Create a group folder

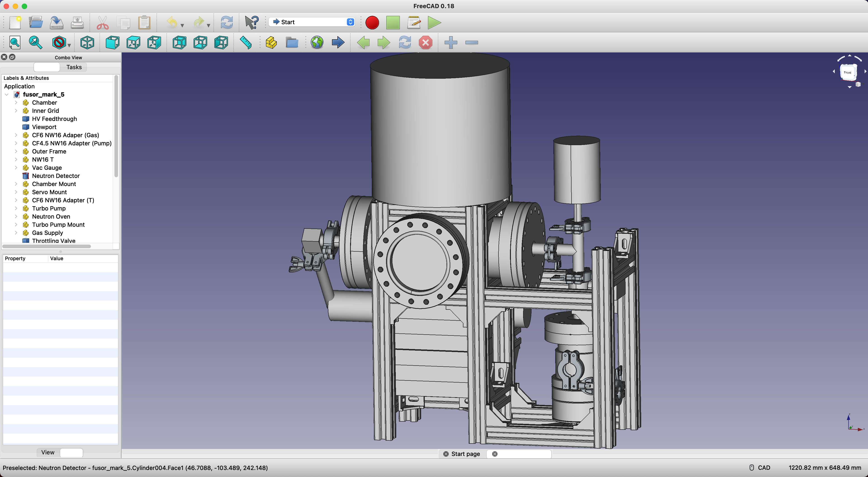(292, 43)
